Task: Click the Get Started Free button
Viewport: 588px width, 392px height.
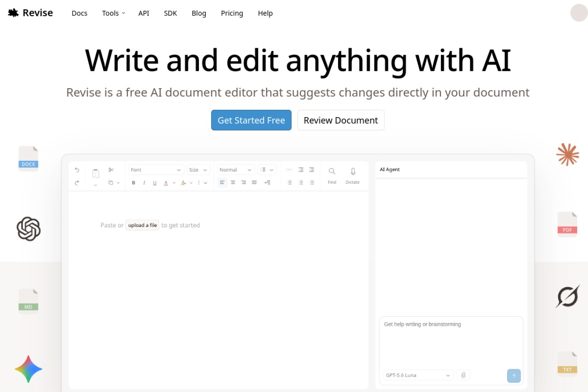Action: pos(251,120)
